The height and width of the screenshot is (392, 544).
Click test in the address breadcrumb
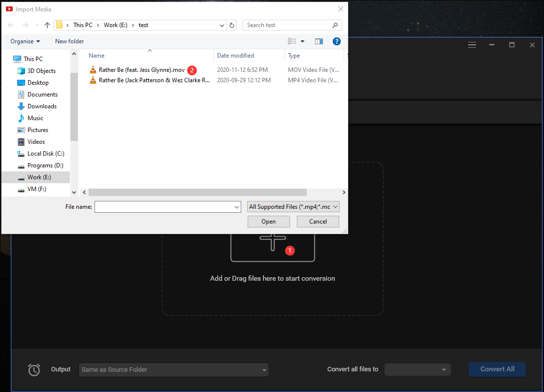click(x=143, y=25)
